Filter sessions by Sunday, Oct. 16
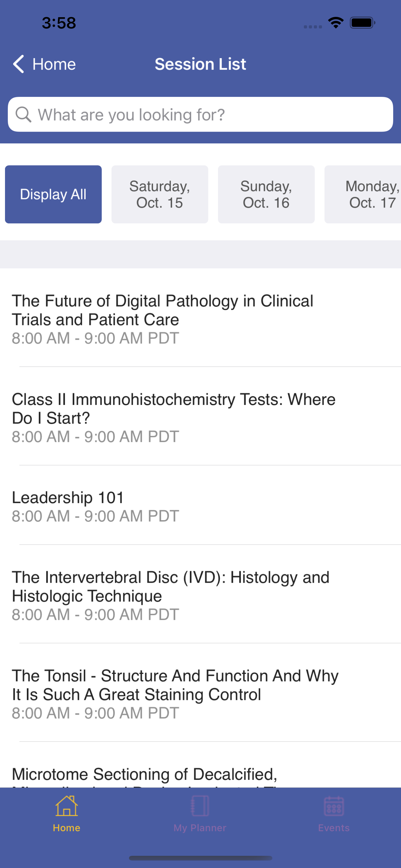 coord(266,194)
